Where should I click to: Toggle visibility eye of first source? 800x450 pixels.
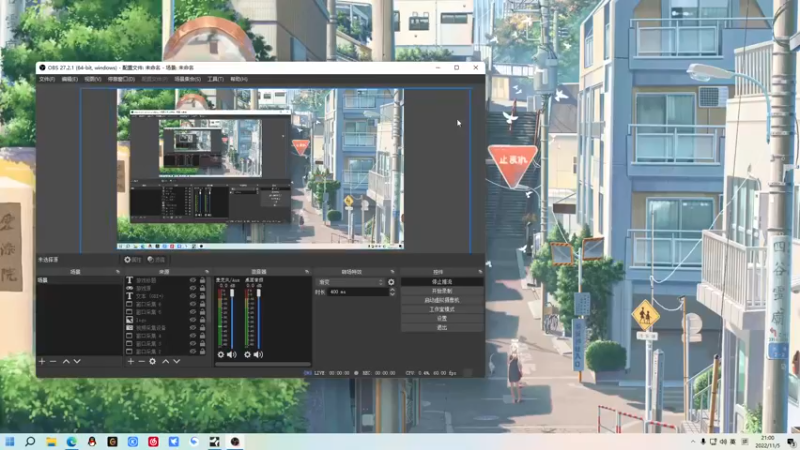point(193,281)
